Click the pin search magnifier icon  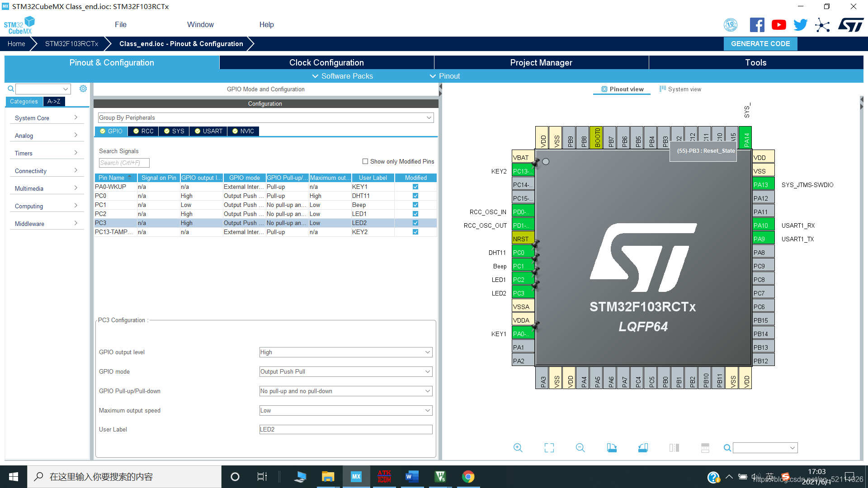point(727,448)
